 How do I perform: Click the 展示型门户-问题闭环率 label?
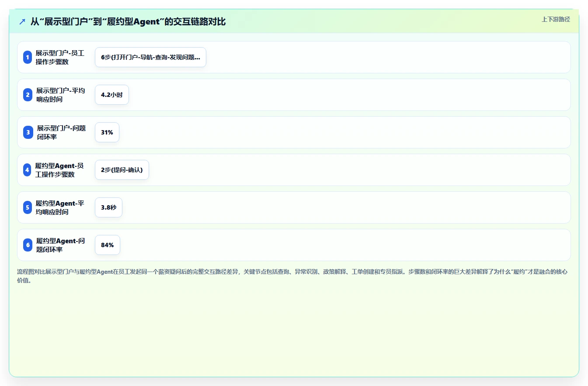(61, 132)
